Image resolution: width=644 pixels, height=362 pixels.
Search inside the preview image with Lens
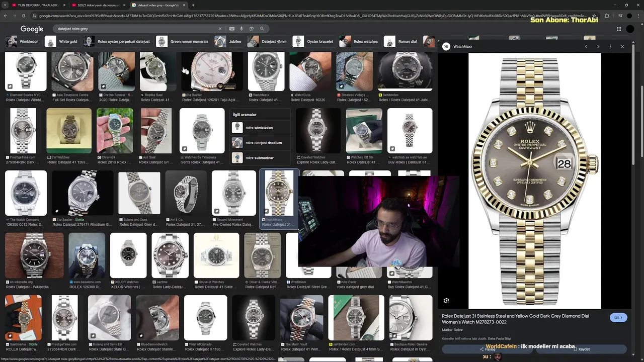click(x=446, y=301)
